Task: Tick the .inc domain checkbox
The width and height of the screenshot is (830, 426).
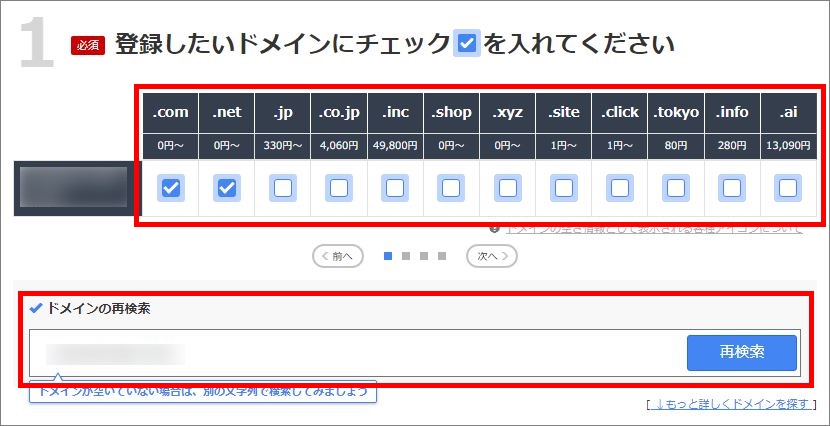Action: click(395, 188)
